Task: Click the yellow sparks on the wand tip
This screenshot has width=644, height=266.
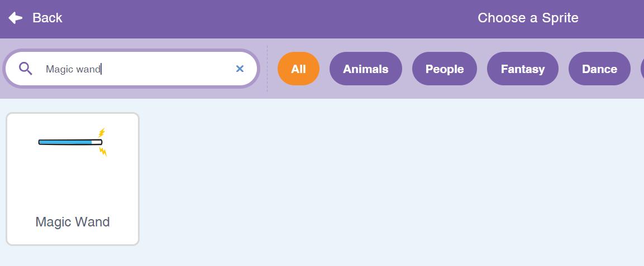Action: [x=102, y=134]
